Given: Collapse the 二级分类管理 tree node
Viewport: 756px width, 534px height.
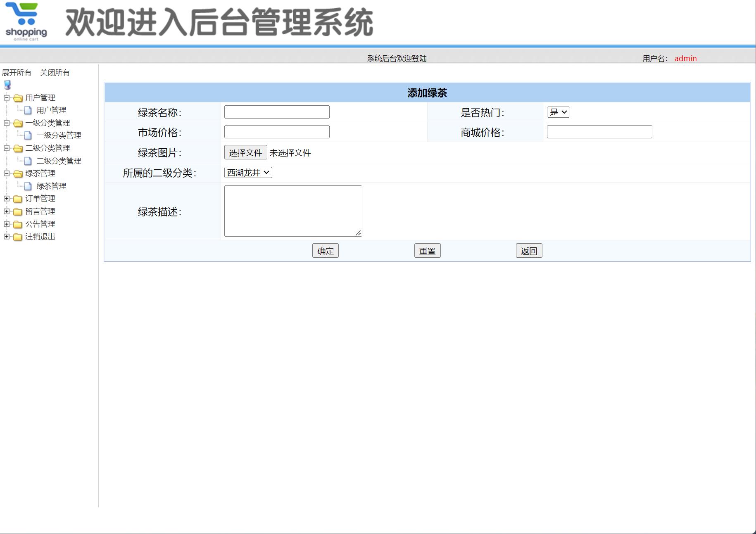Looking at the screenshot, I should [6, 148].
